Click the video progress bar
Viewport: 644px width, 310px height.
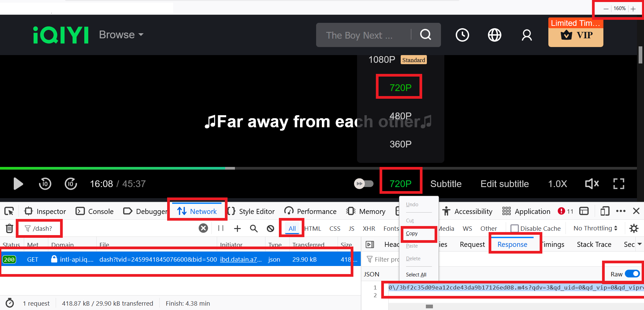318,168
